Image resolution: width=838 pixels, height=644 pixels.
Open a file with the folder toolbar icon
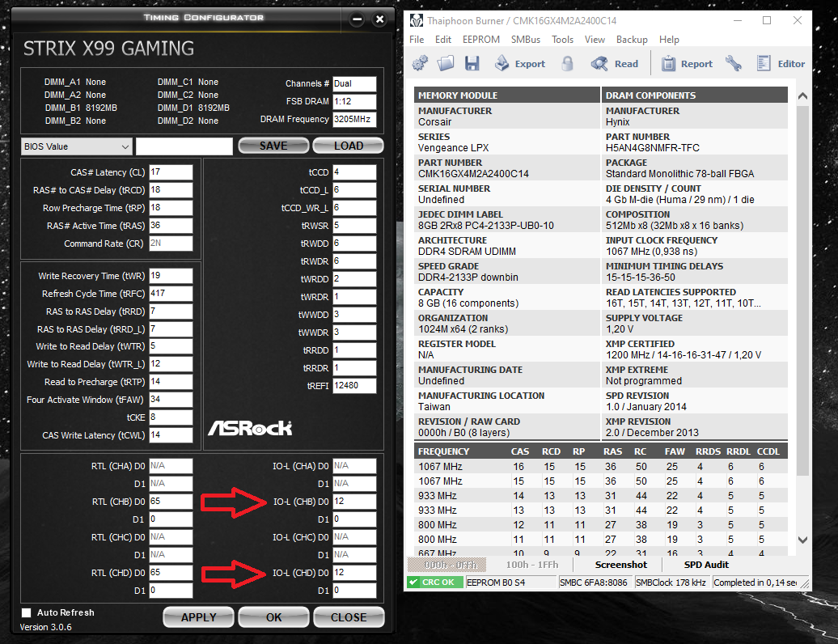445,64
